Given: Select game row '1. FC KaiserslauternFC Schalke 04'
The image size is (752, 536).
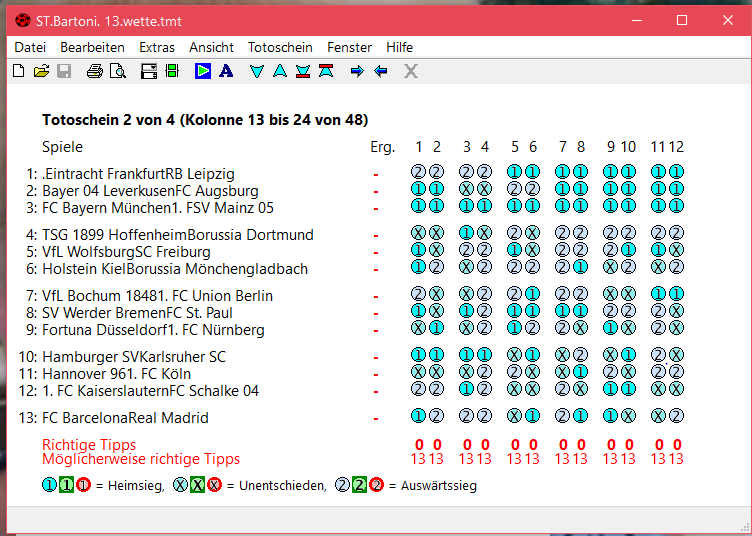Looking at the screenshot, I should [151, 391].
